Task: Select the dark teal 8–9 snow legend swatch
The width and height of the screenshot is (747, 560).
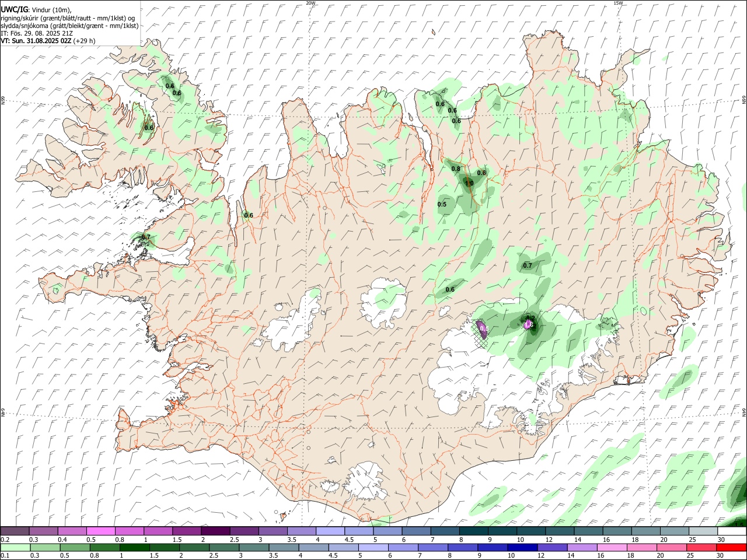Action: pyautogui.click(x=474, y=531)
